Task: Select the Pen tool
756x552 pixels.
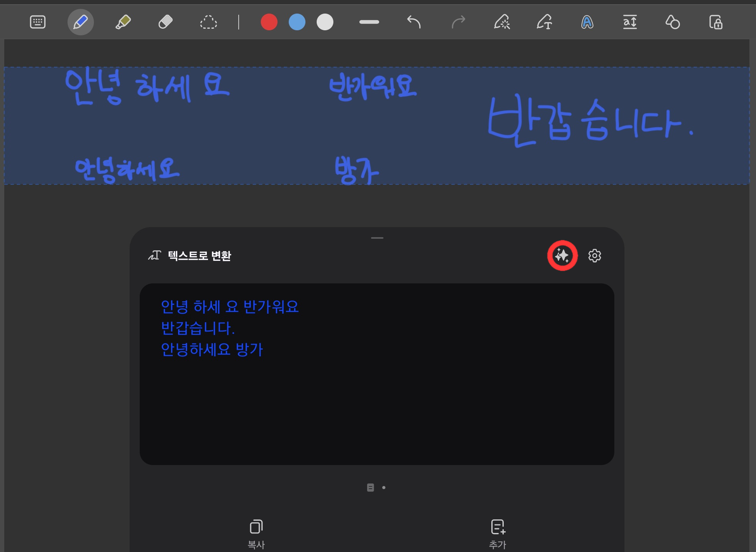Action: click(80, 22)
